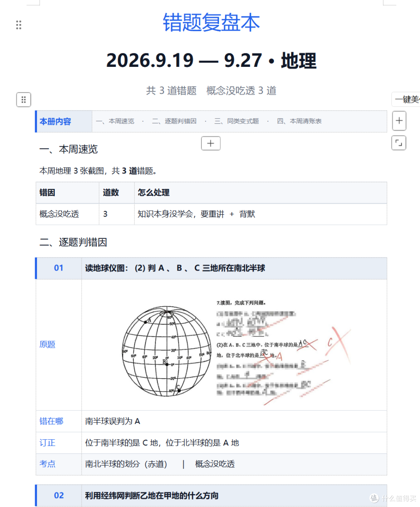
Task: Click the question 01 title 读地球仪图
Action: click(x=175, y=268)
